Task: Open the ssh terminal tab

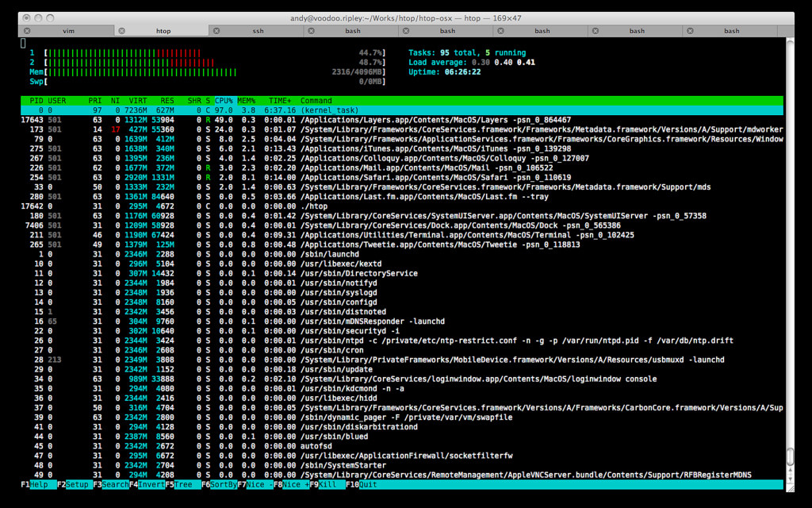Action: (256, 31)
